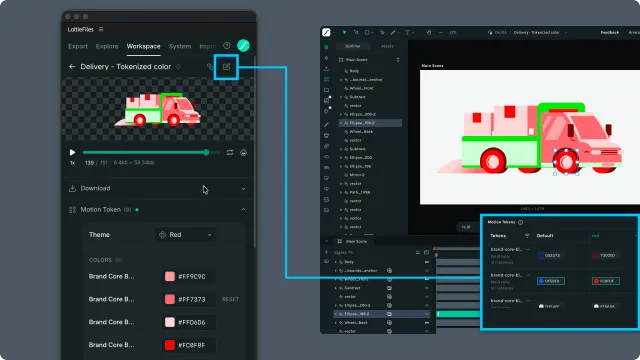Go back with the arrow beside Delivery title
This screenshot has width=640, height=360.
tap(72, 67)
